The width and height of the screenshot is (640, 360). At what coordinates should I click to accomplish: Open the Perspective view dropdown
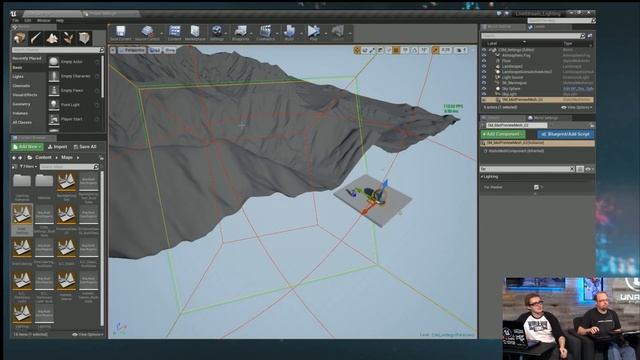pos(132,50)
